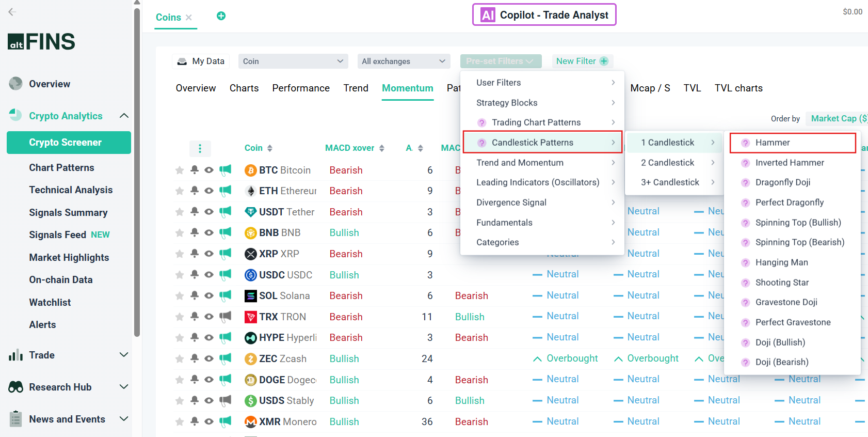
Task: Toggle the eye icon for SOL Solana
Action: tap(209, 296)
